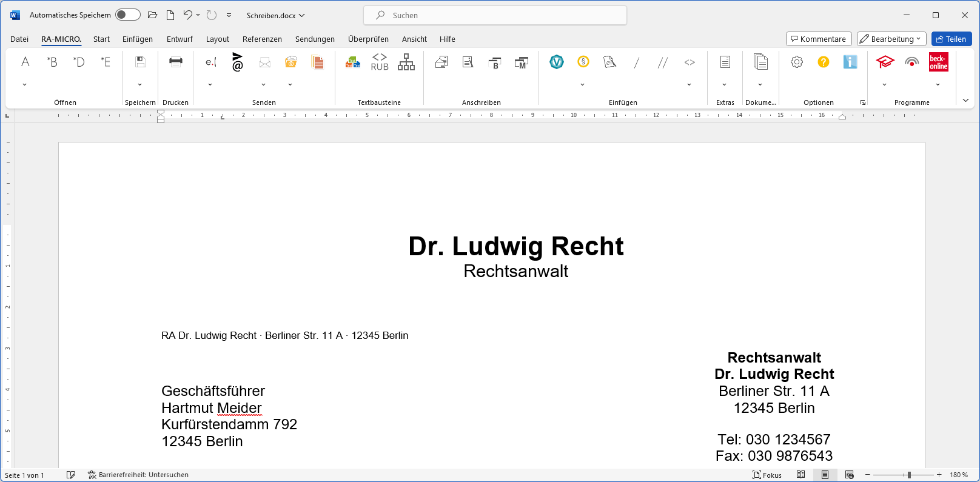Click the signed document insert icon
The height and width of the screenshot is (482, 980).
[610, 62]
